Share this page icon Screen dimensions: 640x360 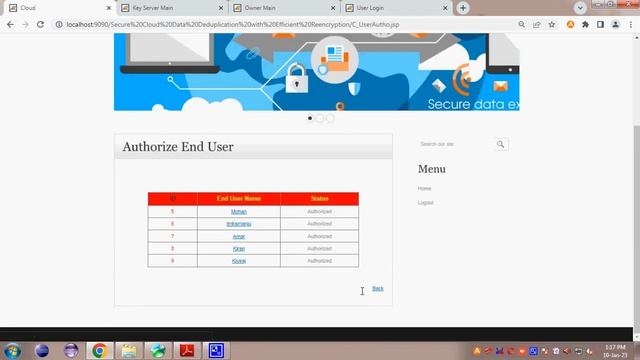537,24
